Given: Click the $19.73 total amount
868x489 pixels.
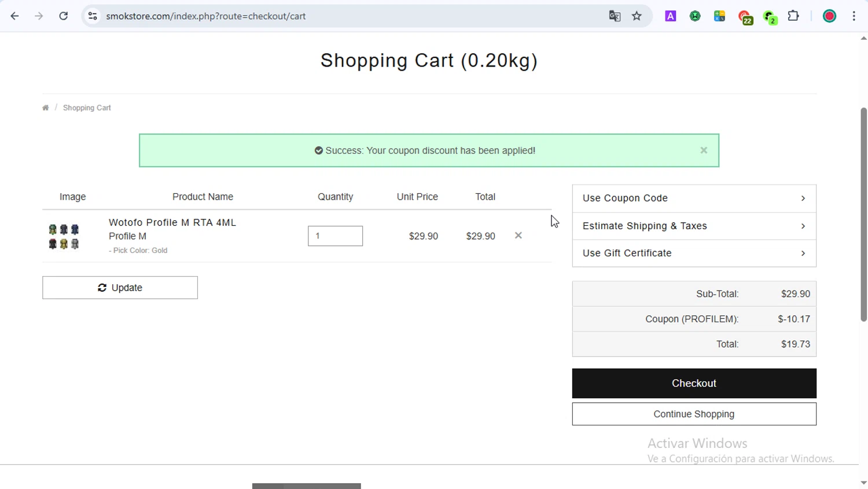Looking at the screenshot, I should coord(796,344).
